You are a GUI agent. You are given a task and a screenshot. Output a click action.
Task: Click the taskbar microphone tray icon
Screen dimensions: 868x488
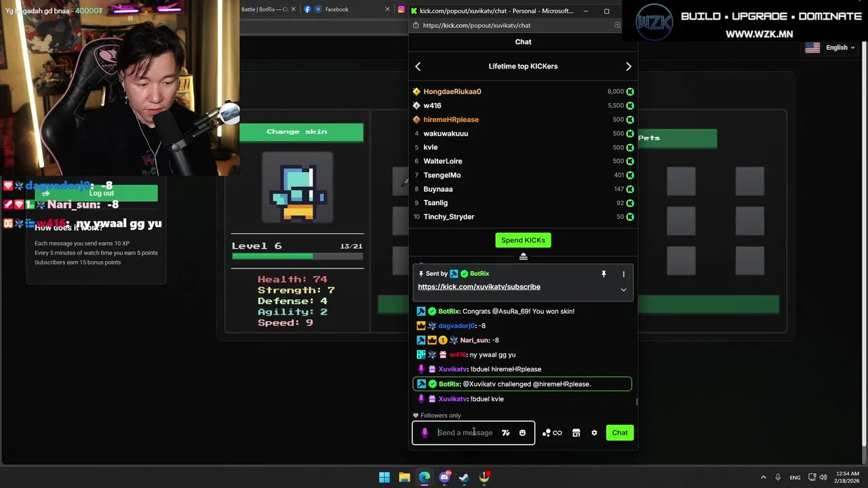click(x=778, y=477)
